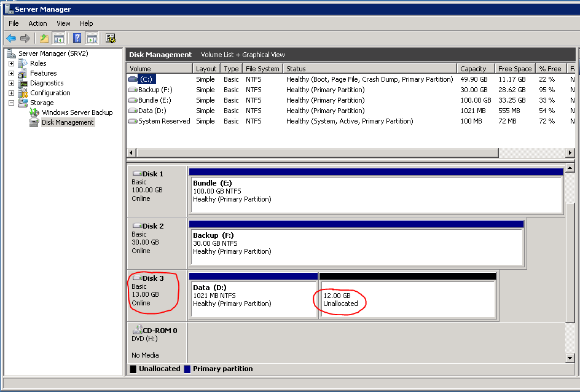
Task: Open the File menu
Action: pos(14,23)
